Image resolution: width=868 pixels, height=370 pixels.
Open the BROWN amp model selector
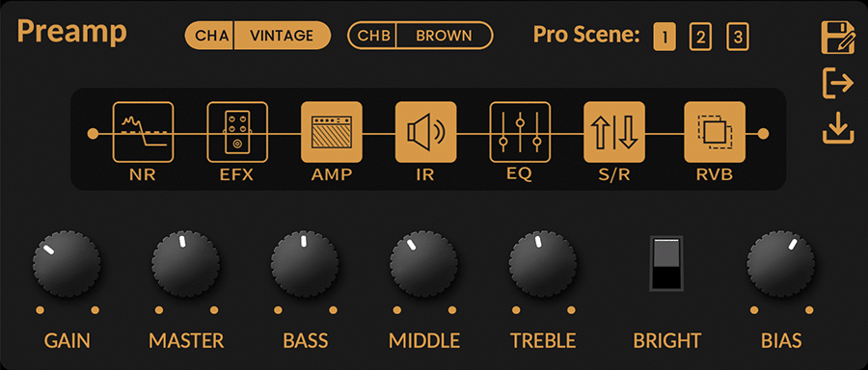click(445, 36)
